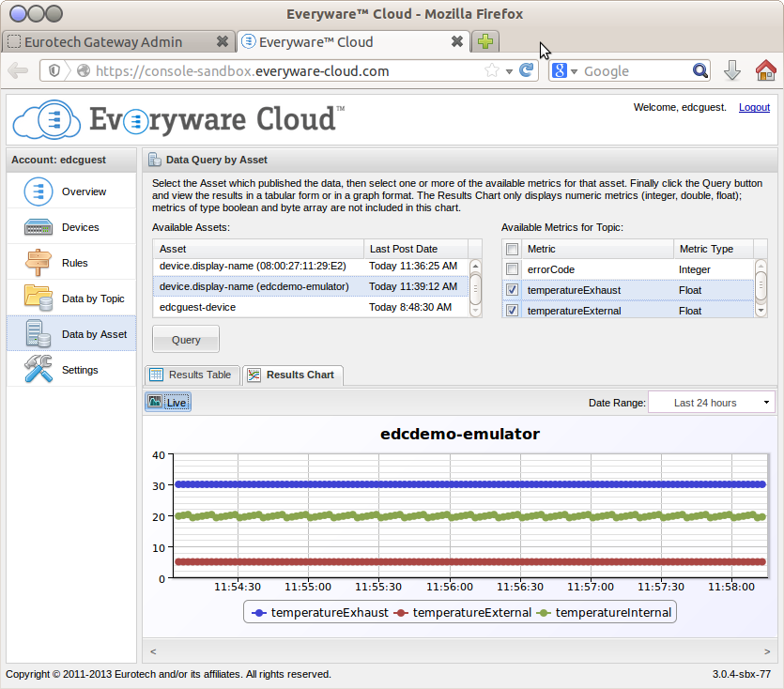Click the Data by Topic folder icon
The width and height of the screenshot is (784, 689).
[x=38, y=298]
